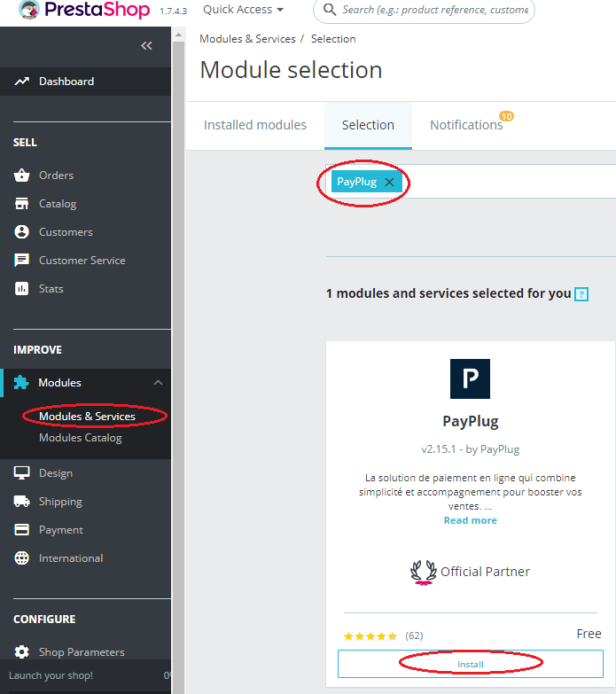Switch to the Selection tab
616x694 pixels.
click(x=368, y=125)
